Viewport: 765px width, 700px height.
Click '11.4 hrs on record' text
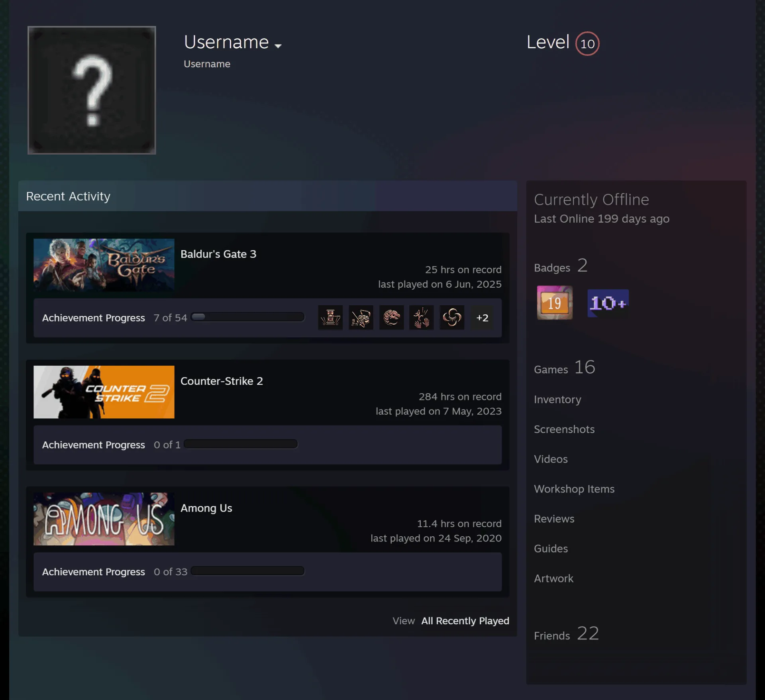point(459,524)
